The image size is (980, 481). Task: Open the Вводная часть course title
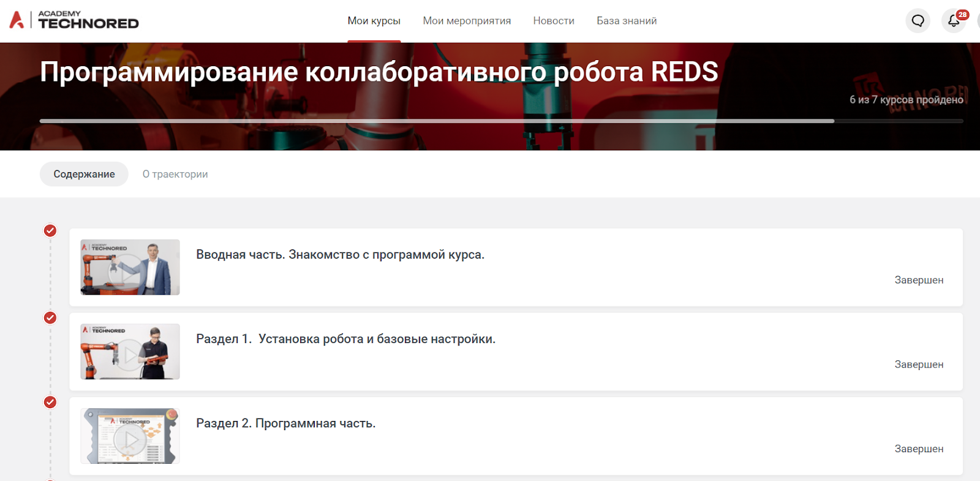(340, 254)
